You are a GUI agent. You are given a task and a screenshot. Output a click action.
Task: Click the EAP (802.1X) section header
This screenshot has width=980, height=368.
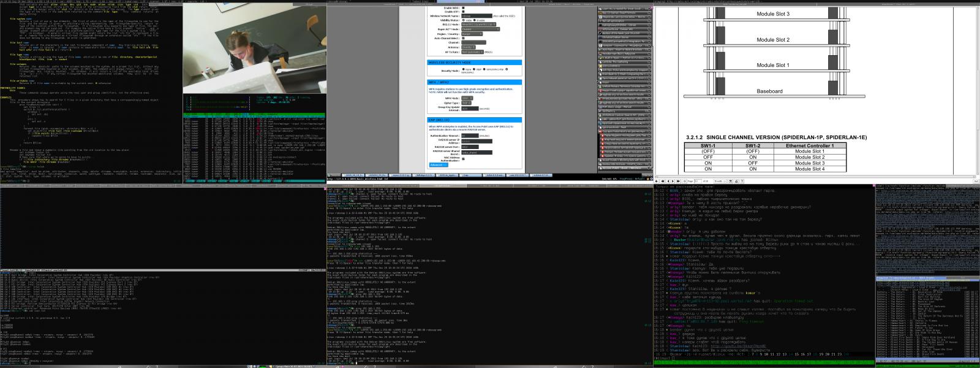[x=475, y=120]
